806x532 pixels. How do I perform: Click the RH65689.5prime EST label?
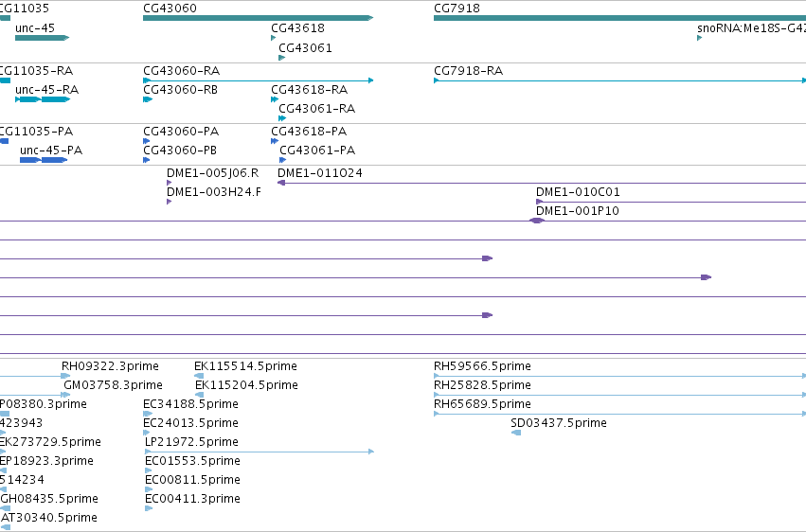click(x=483, y=404)
